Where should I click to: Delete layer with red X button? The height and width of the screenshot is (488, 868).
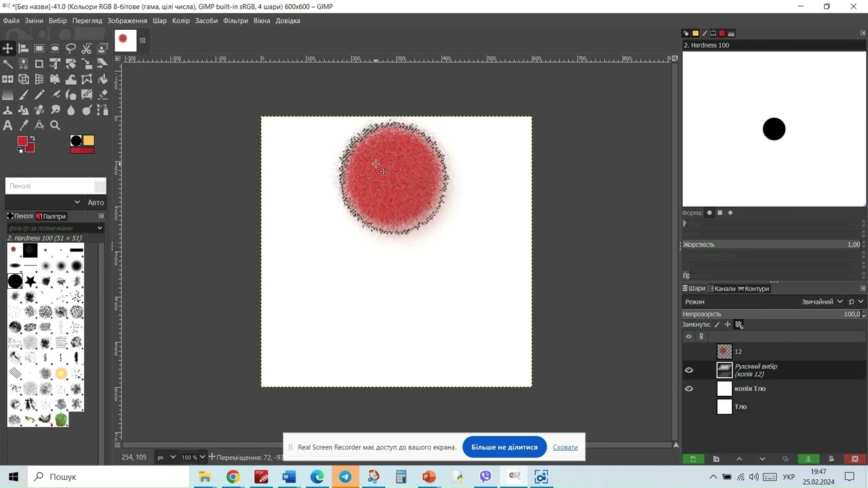pos(855,459)
